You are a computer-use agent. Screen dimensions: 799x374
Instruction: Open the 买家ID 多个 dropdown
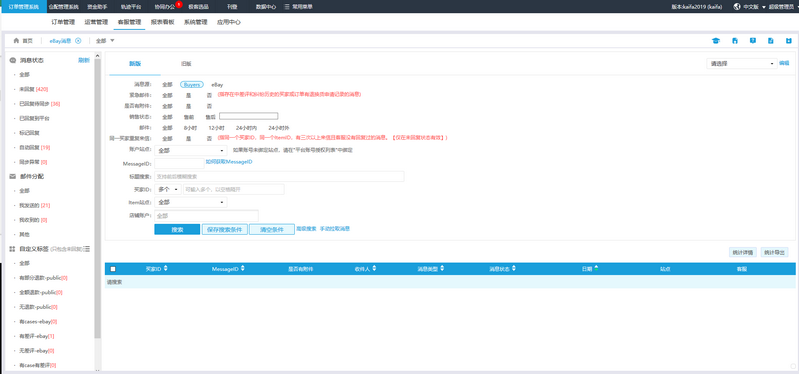(x=168, y=189)
